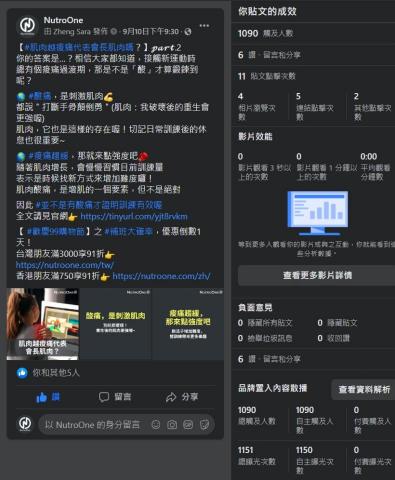
Task: Click the hashtag #歡慶99購物節
Action: point(55,231)
